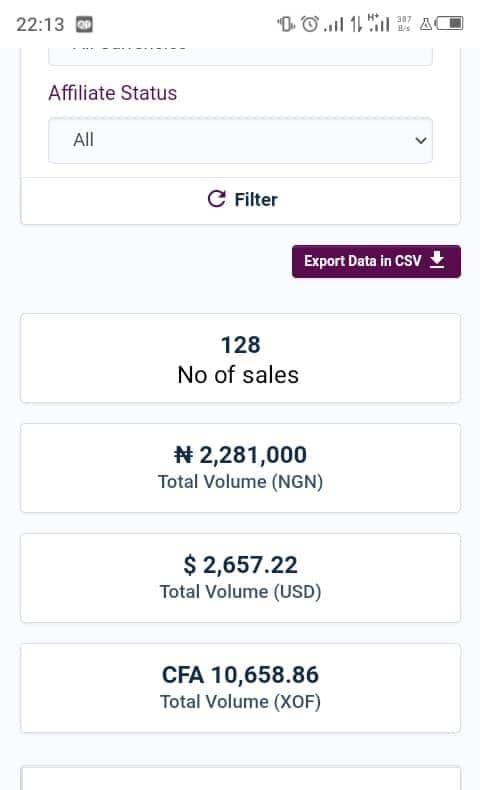This screenshot has height=790, width=480.
Task: Click the Filter button
Action: [240, 200]
